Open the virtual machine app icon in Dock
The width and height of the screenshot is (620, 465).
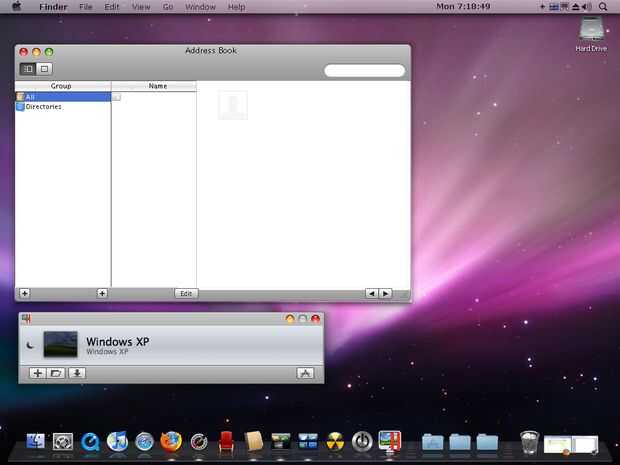coord(390,441)
